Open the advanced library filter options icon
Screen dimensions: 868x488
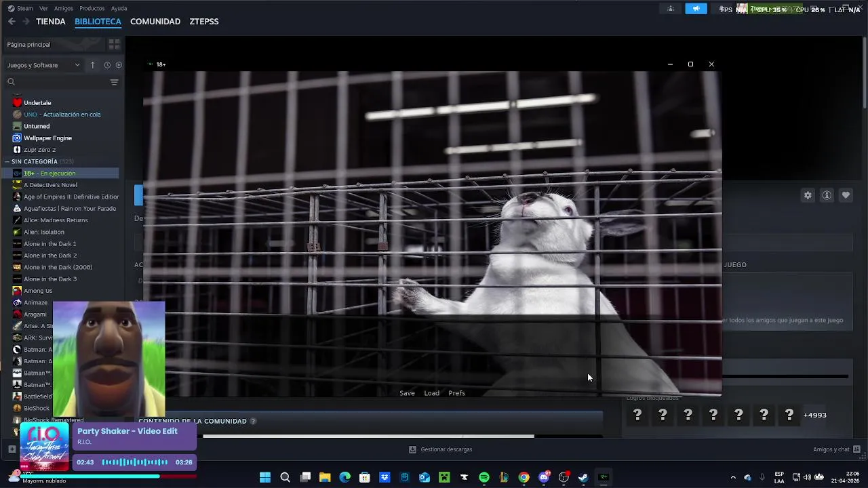click(x=114, y=82)
